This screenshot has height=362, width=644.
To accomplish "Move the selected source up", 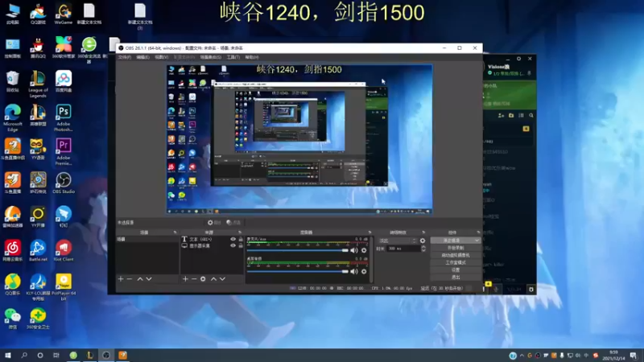I will [x=213, y=279].
